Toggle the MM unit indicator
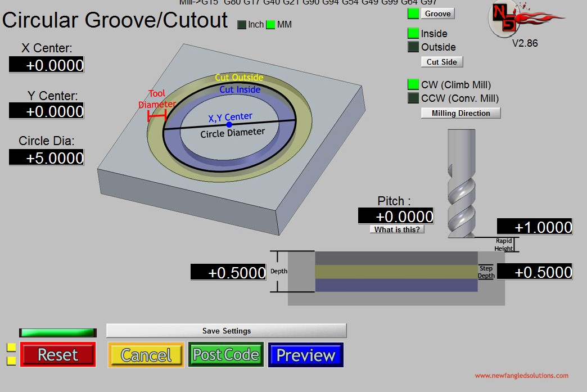 (270, 25)
